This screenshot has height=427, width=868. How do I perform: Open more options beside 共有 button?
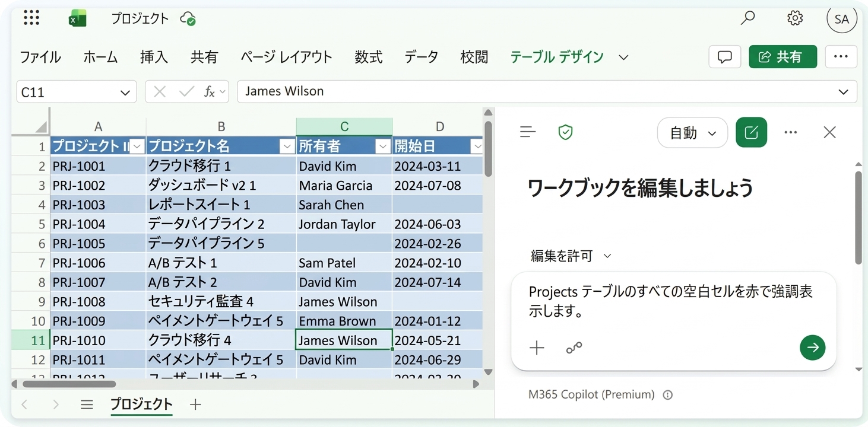pos(841,57)
